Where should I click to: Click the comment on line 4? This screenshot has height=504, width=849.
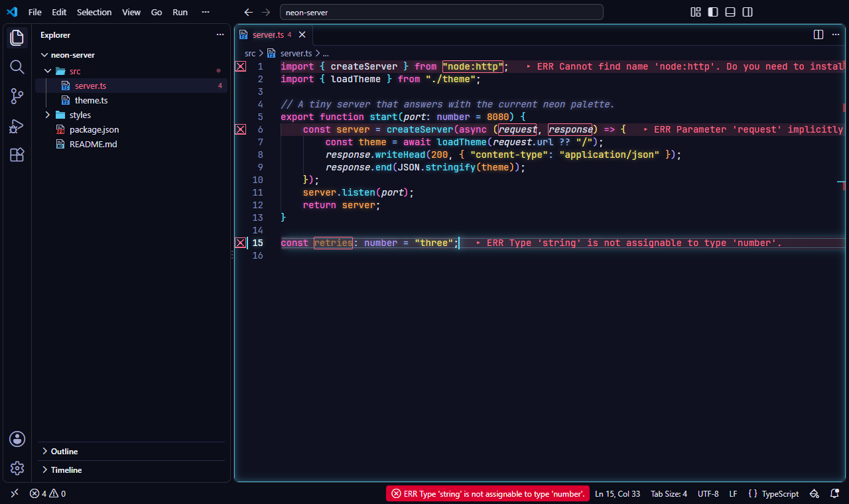pos(448,104)
